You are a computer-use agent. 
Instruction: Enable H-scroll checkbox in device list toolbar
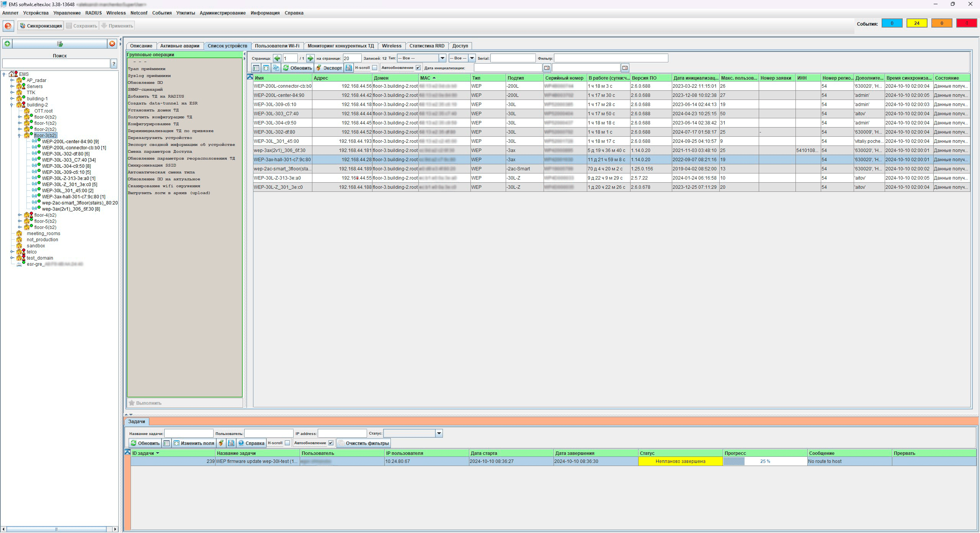click(x=375, y=68)
